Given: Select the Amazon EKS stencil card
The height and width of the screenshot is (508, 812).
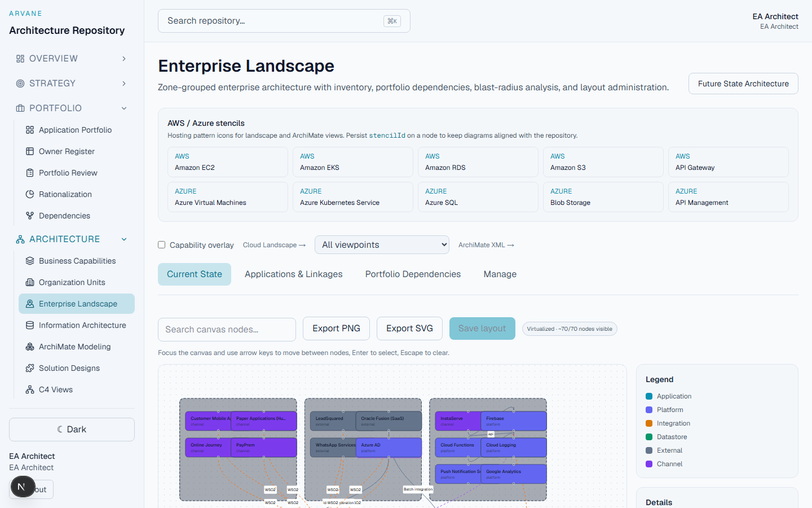Looking at the screenshot, I should 353,162.
